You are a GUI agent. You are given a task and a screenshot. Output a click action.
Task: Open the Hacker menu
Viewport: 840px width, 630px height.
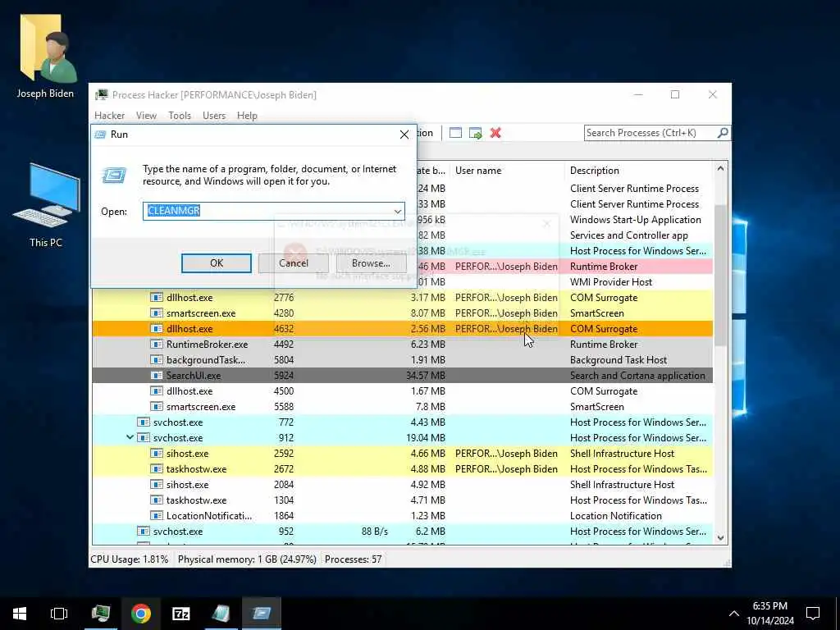tap(109, 116)
